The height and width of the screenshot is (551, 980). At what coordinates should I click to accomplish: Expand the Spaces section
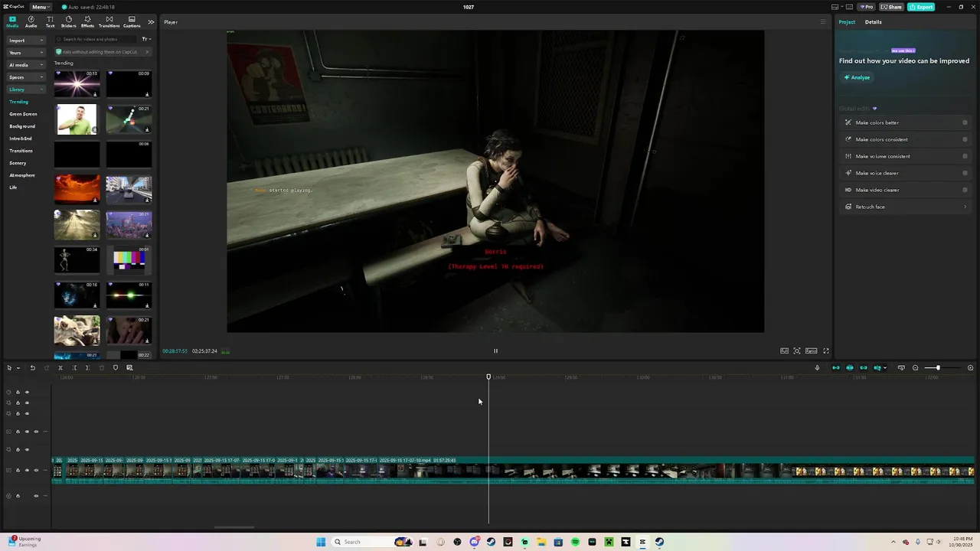pos(26,77)
